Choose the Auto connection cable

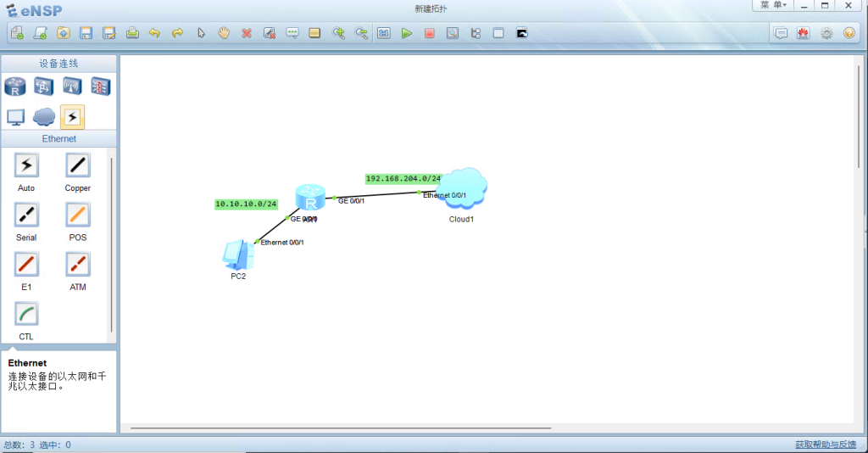pos(26,166)
